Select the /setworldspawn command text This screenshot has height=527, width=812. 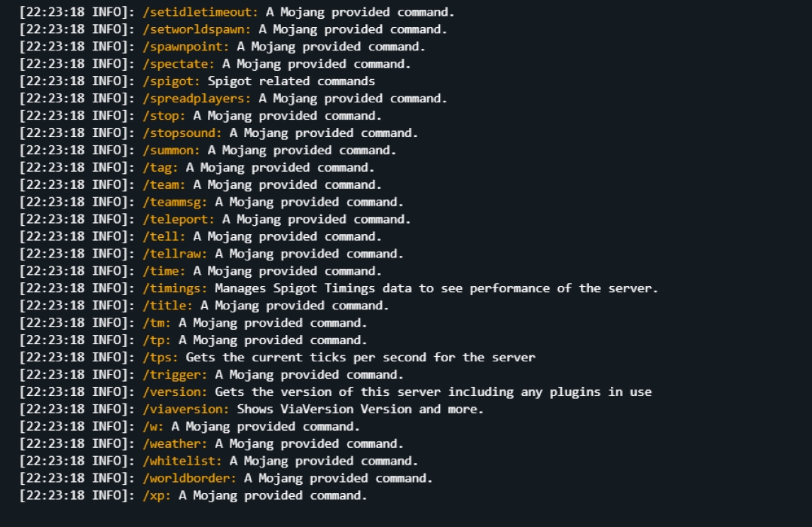click(196, 29)
